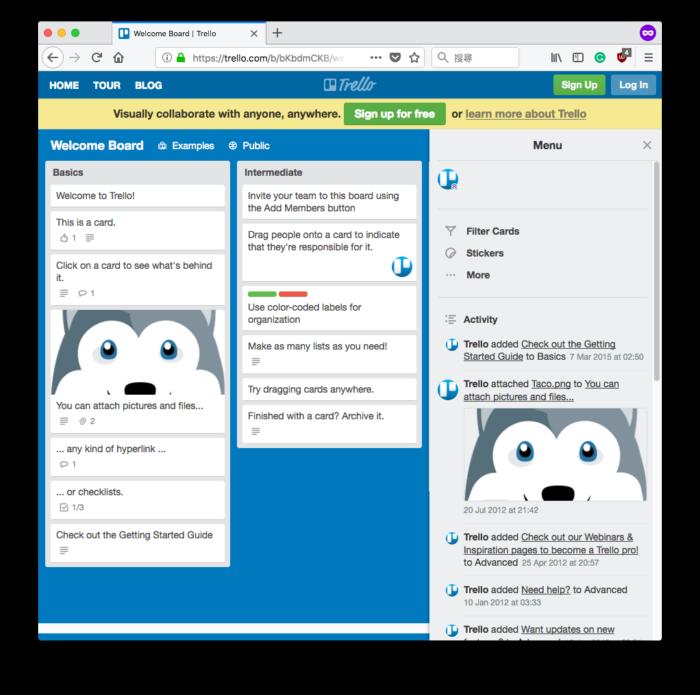
Task: Toggle the sidebar view icon
Action: click(578, 58)
